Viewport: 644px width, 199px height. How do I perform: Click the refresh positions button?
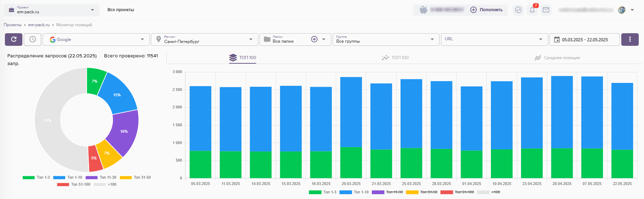click(x=14, y=40)
